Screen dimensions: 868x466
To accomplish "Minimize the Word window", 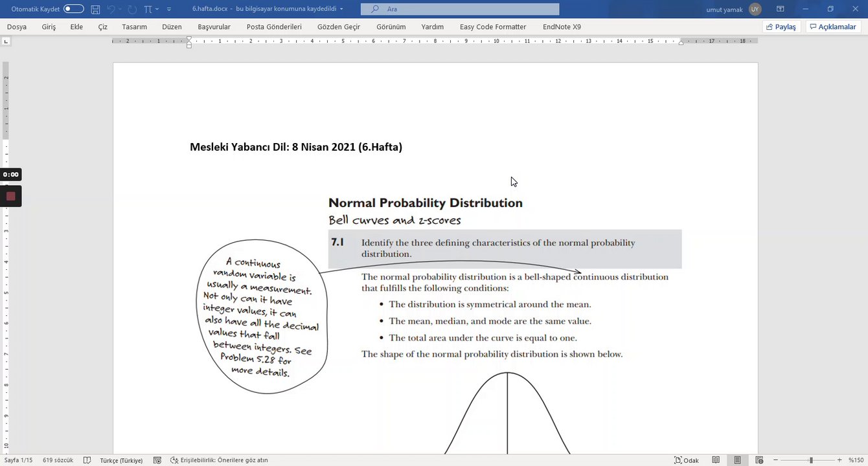I will tap(806, 9).
